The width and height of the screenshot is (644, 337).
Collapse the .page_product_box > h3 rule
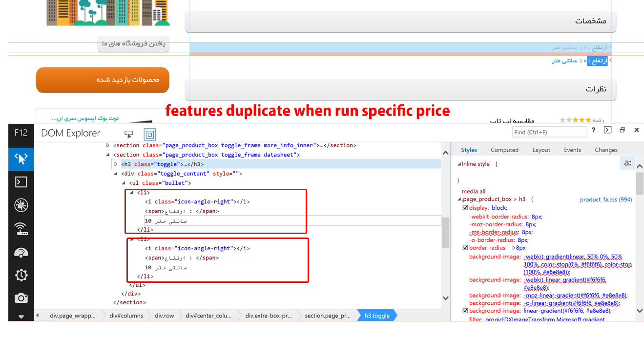click(459, 199)
